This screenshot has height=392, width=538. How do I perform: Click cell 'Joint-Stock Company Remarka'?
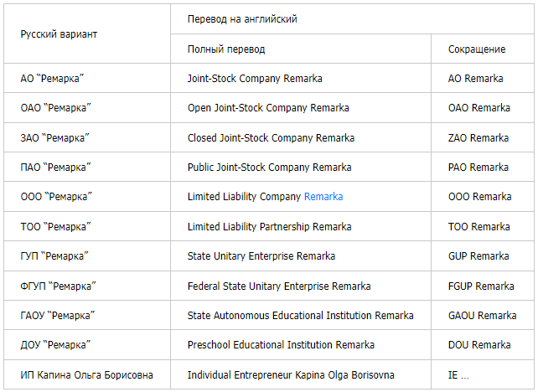255,79
